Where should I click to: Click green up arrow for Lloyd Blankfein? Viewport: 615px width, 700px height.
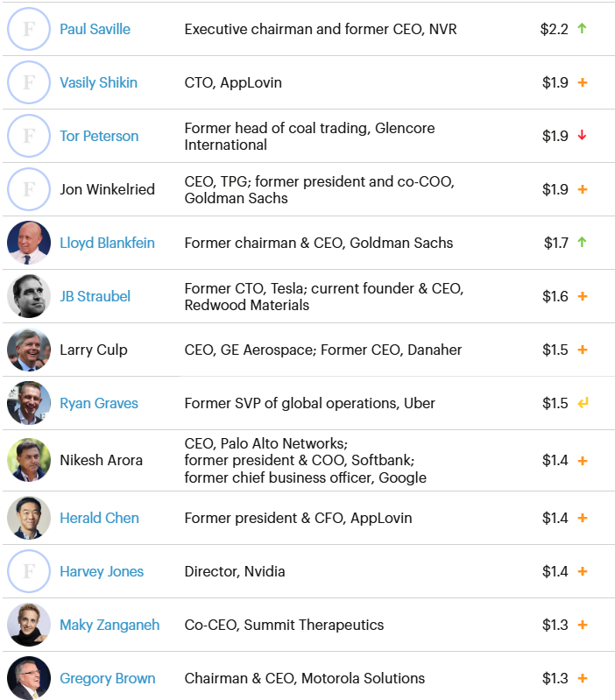point(583,243)
